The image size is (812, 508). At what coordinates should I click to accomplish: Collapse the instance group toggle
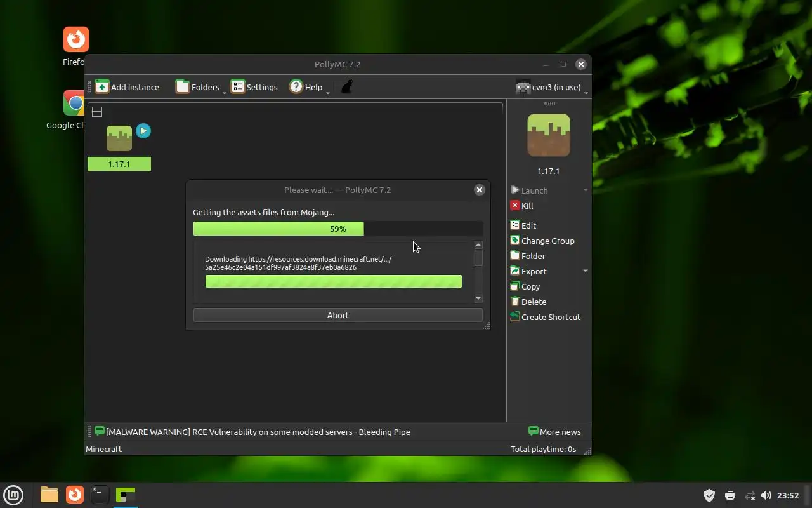click(97, 112)
